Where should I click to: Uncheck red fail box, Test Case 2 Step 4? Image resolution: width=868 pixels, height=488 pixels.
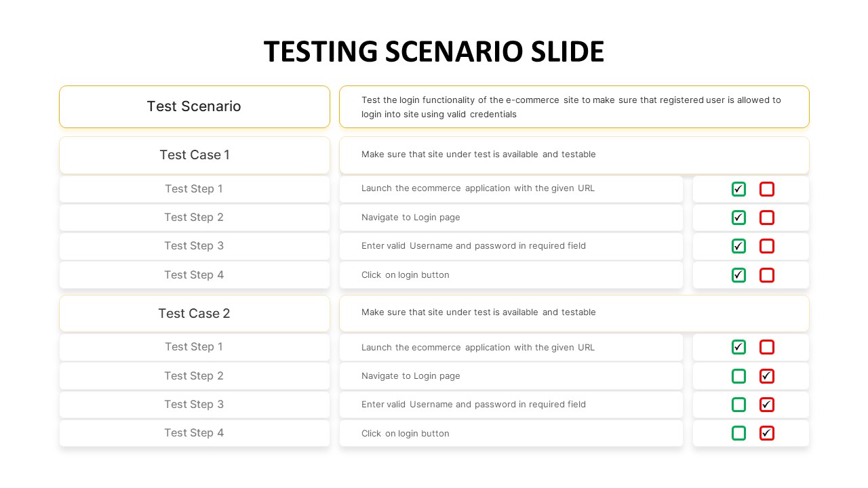[x=767, y=433]
